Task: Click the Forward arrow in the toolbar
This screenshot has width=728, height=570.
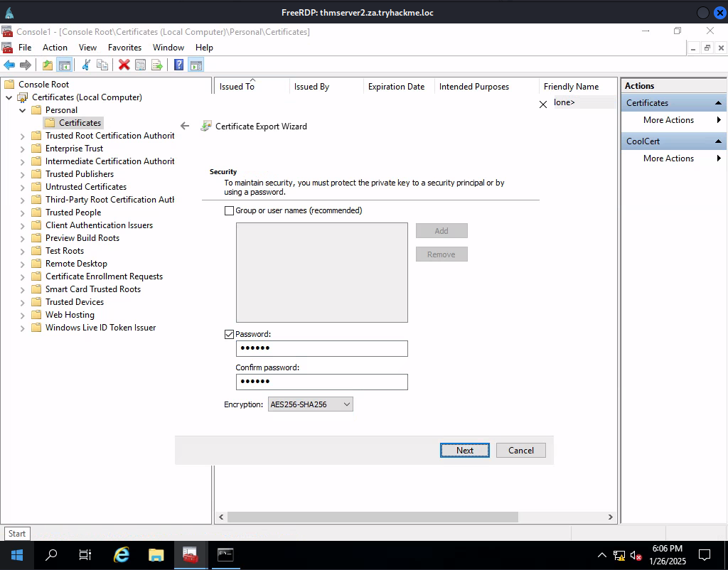Action: coord(26,65)
